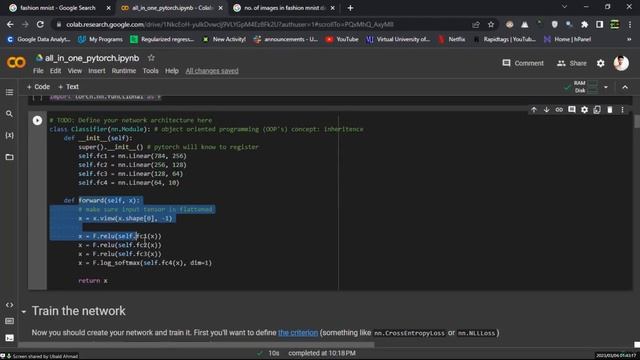The image size is (640, 360).
Task: Move cell down arrow
Action: tap(547, 110)
